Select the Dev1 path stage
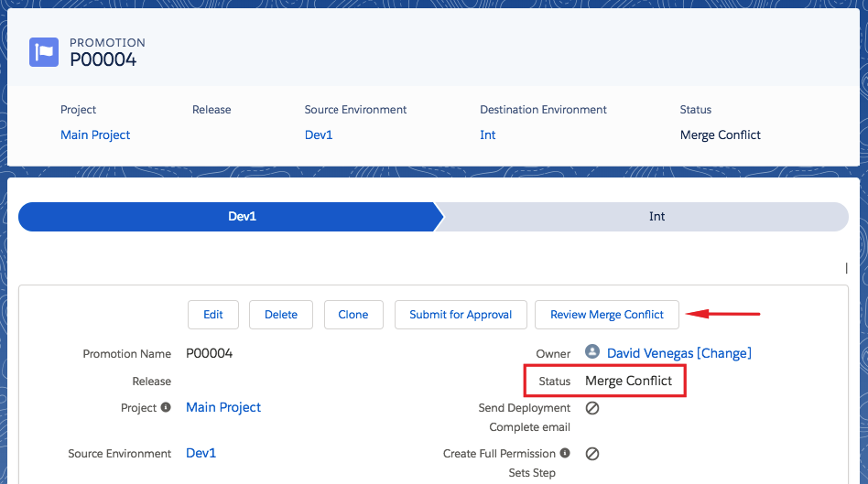868x484 pixels. click(x=231, y=216)
